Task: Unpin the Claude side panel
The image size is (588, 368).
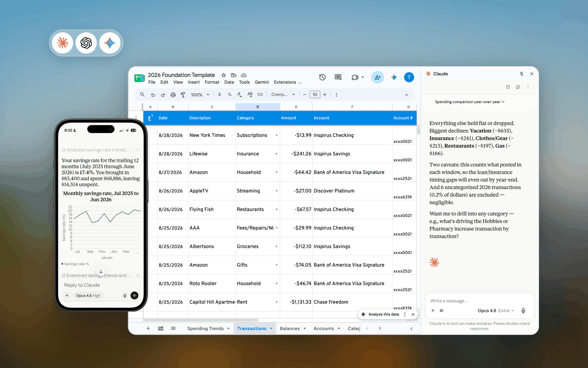Action: 521,74
